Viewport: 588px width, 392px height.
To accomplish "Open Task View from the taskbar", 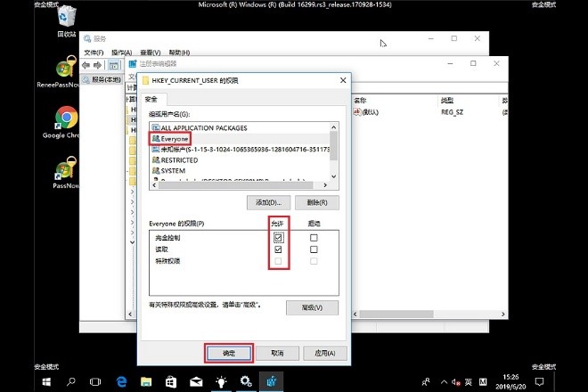I will point(95,382).
